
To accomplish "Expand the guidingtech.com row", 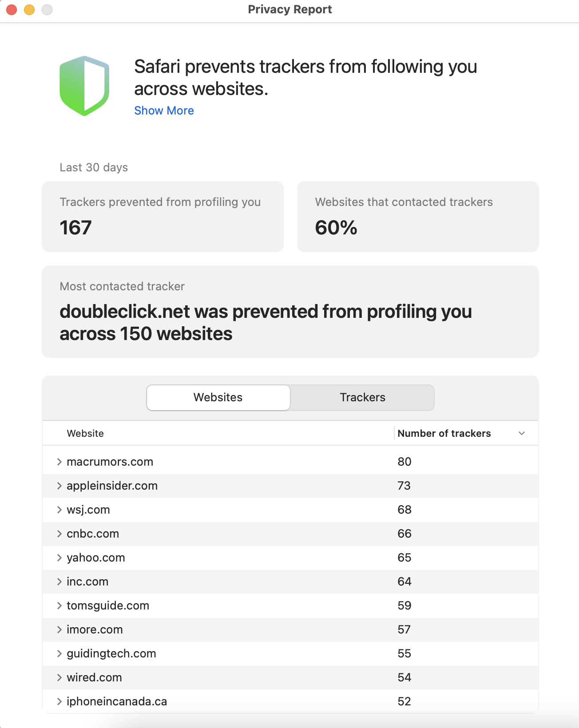I will (59, 653).
